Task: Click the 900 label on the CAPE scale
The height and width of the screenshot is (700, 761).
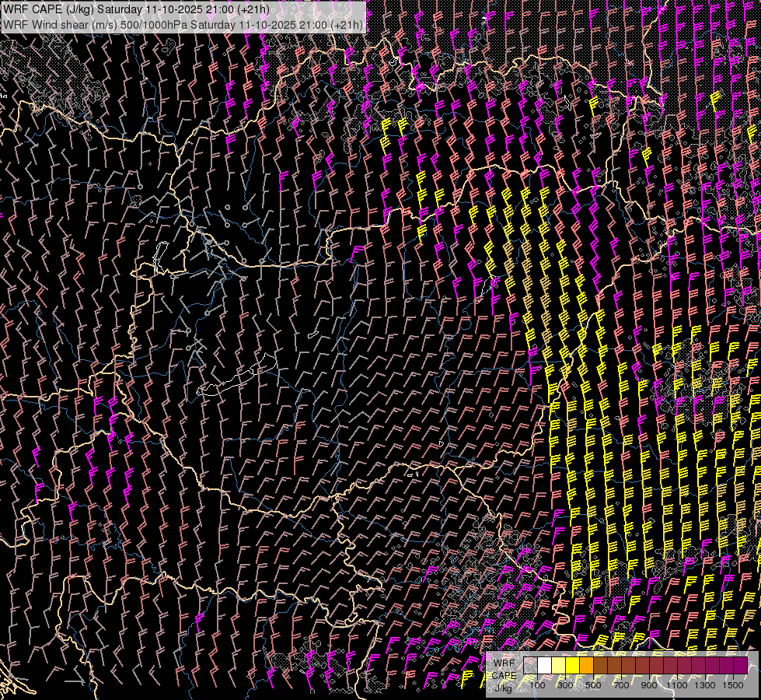Action: tap(649, 685)
